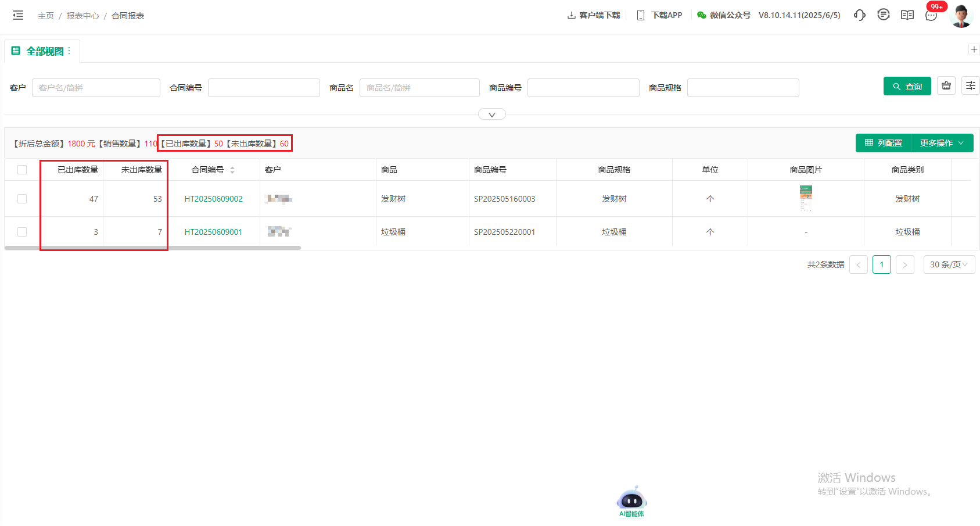Open contract link HT20250609002
Viewport: 980px width, 526px height.
click(213, 199)
